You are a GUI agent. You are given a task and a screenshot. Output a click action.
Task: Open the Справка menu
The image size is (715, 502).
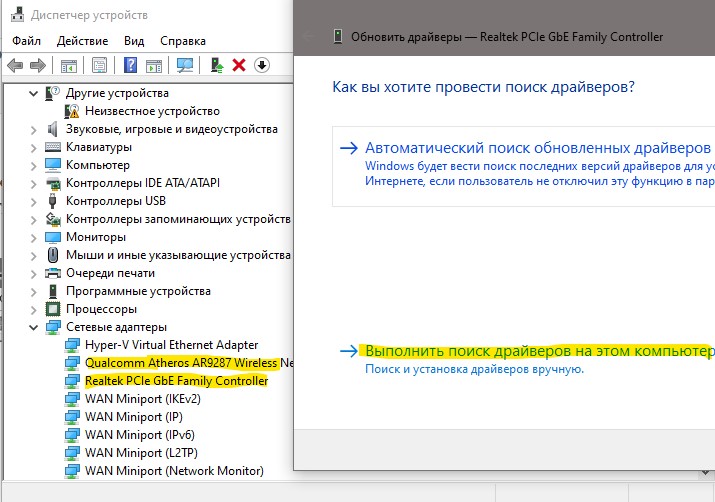pyautogui.click(x=183, y=41)
